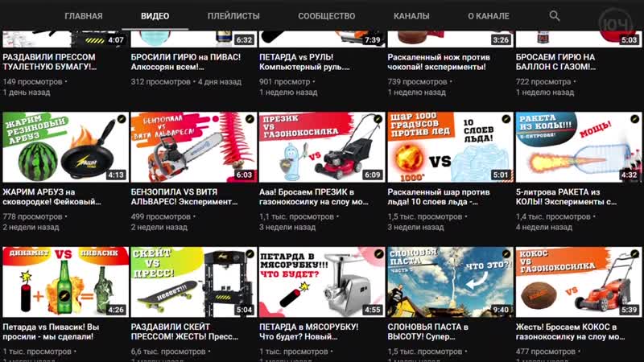Screen dimensions: 644x362
Task: Click '499 просмотров' view count
Action: 160,216
